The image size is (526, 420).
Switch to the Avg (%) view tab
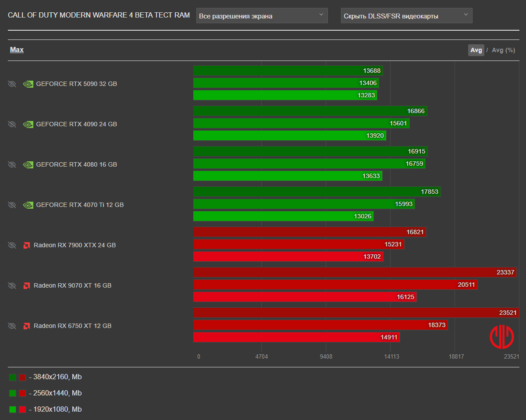503,50
